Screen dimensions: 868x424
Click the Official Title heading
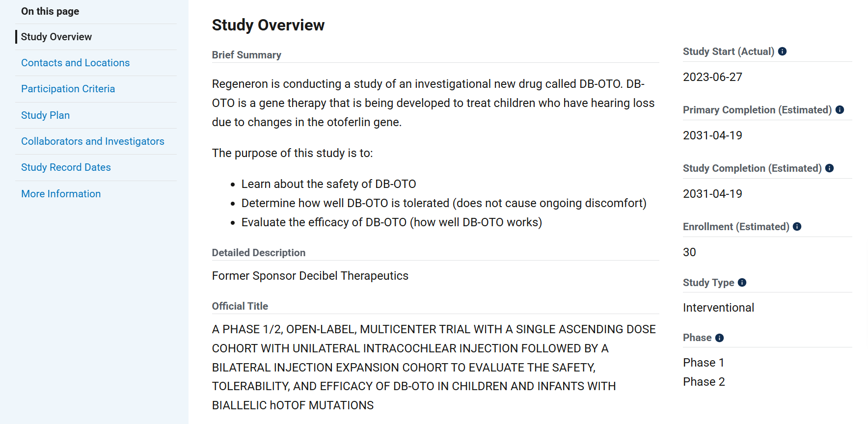240,306
